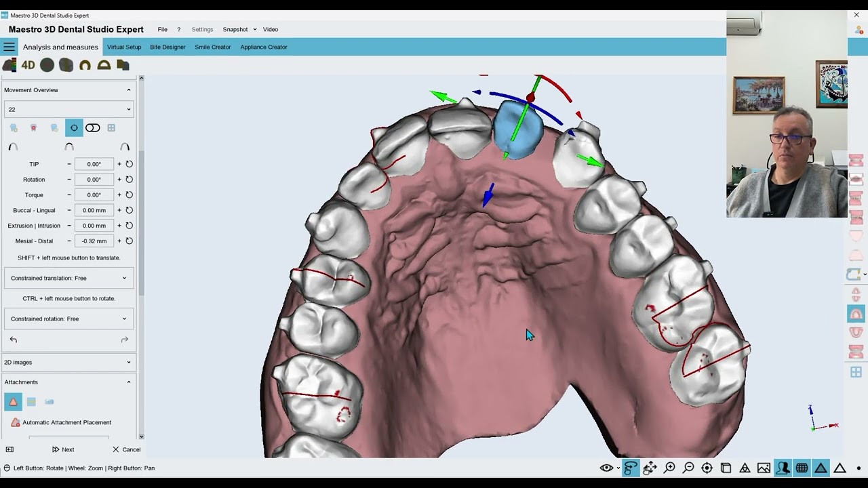868x488 pixels.
Task: Toggle the grid display button
Action: tap(802, 468)
